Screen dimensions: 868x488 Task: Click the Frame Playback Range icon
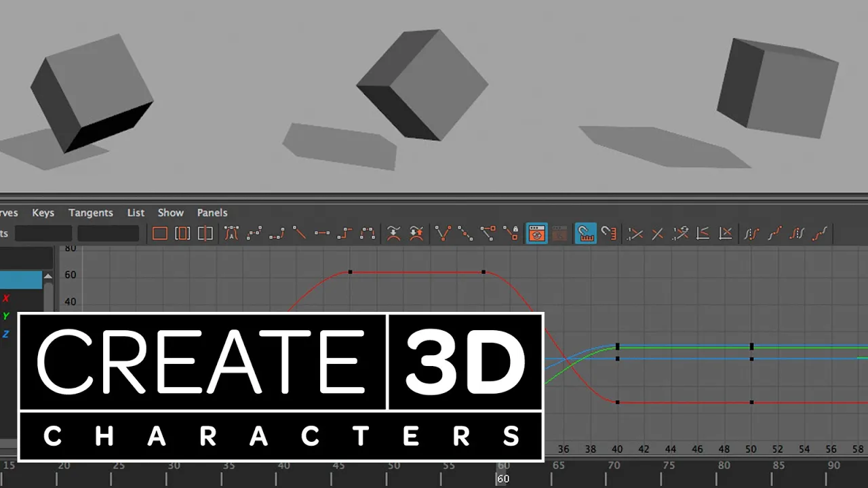182,234
